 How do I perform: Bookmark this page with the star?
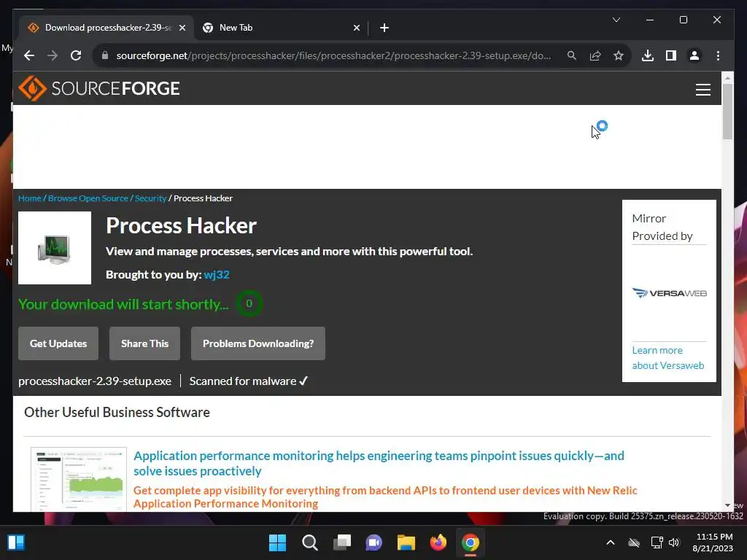coord(619,55)
